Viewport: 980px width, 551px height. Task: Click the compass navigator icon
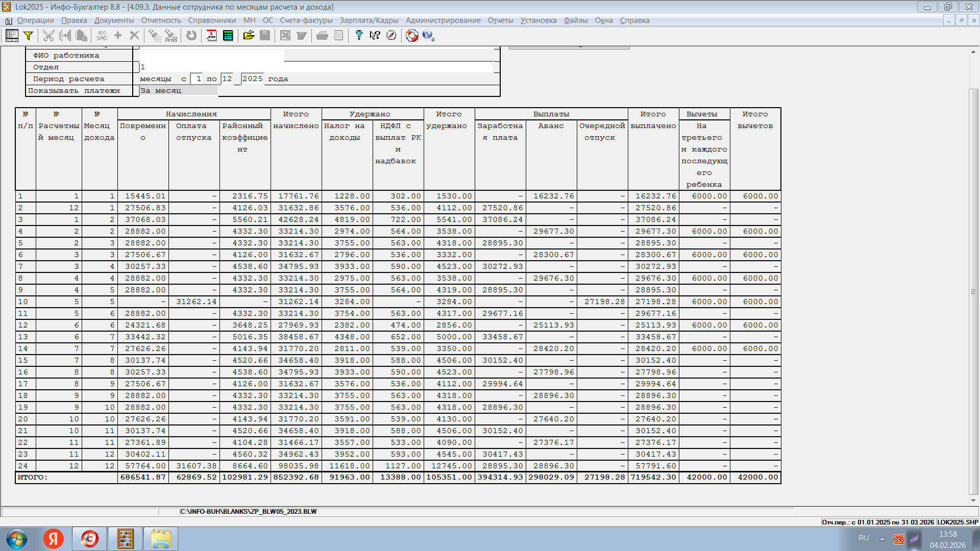(391, 35)
